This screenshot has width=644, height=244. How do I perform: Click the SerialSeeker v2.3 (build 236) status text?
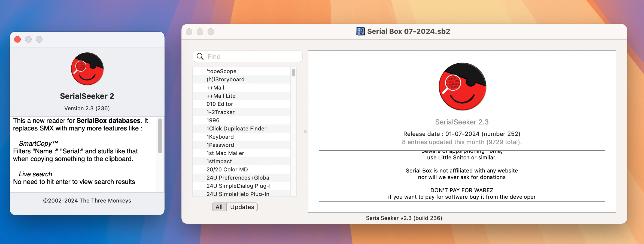click(x=404, y=218)
